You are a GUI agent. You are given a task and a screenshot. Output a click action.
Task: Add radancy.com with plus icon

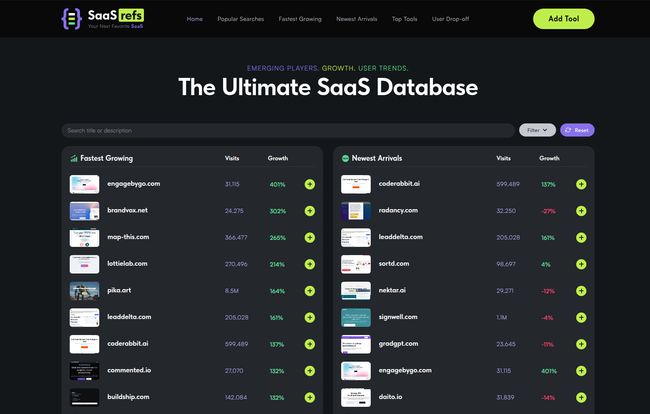(x=581, y=211)
